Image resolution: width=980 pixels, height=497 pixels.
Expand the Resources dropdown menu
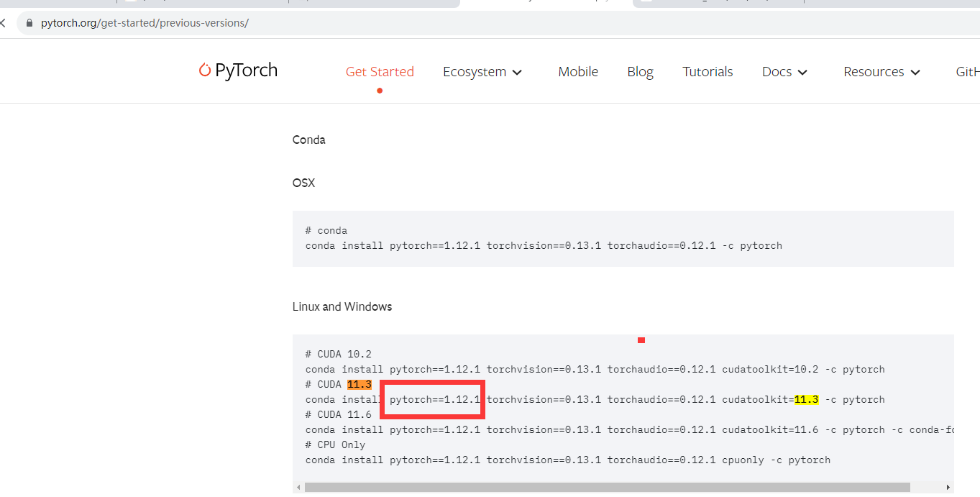(x=882, y=72)
